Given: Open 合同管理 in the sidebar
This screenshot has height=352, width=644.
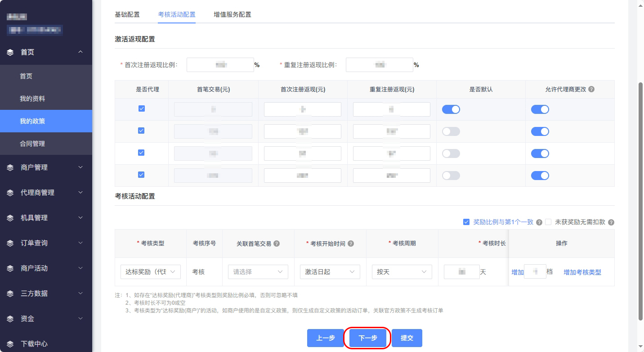Looking at the screenshot, I should point(32,144).
